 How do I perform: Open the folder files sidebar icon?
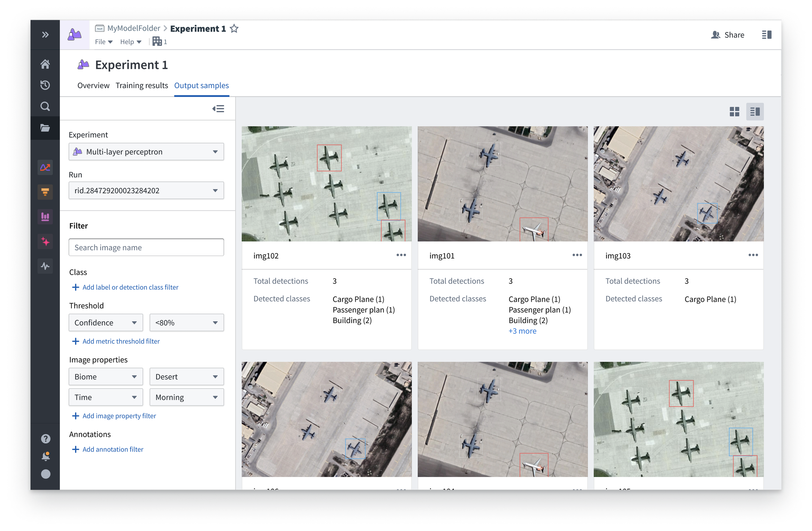tap(45, 128)
